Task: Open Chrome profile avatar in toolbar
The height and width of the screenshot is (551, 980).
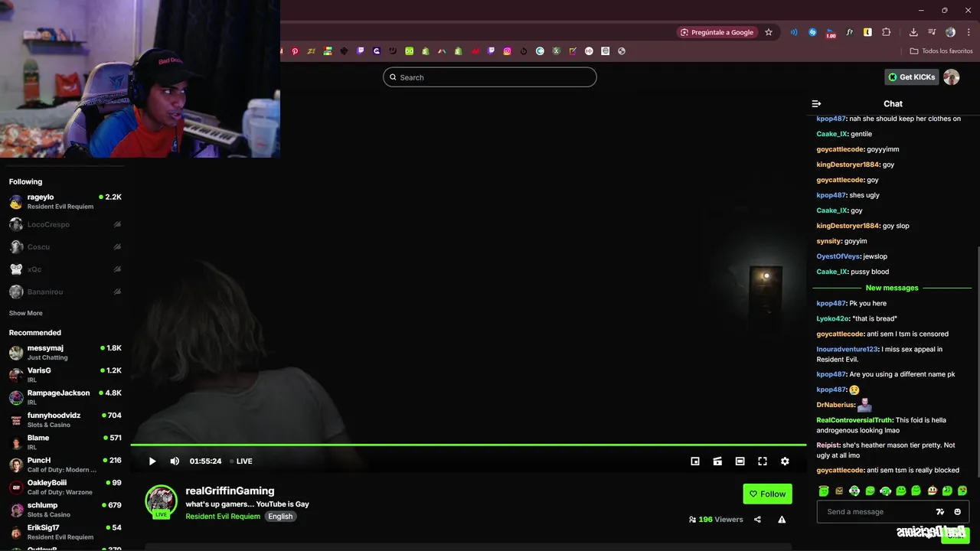Action: (950, 32)
